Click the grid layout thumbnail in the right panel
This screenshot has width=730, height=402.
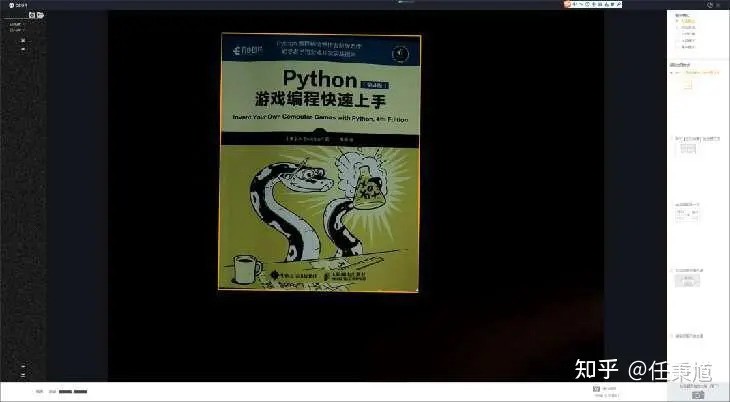[688, 149]
